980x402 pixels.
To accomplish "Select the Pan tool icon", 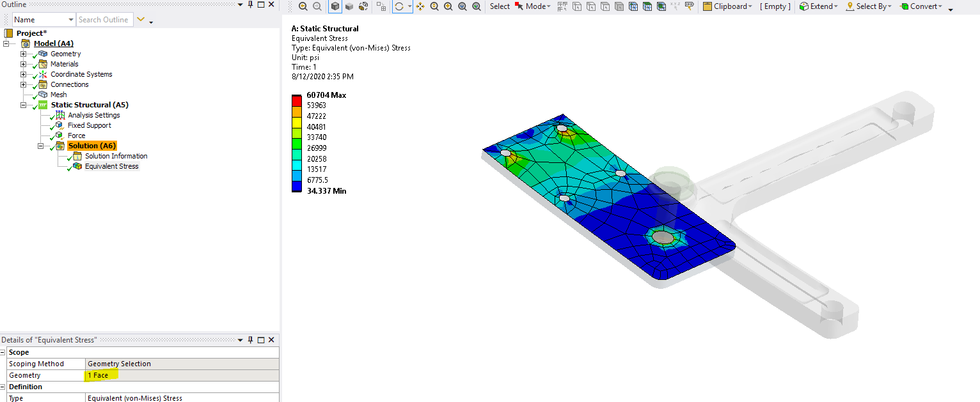I will click(420, 6).
